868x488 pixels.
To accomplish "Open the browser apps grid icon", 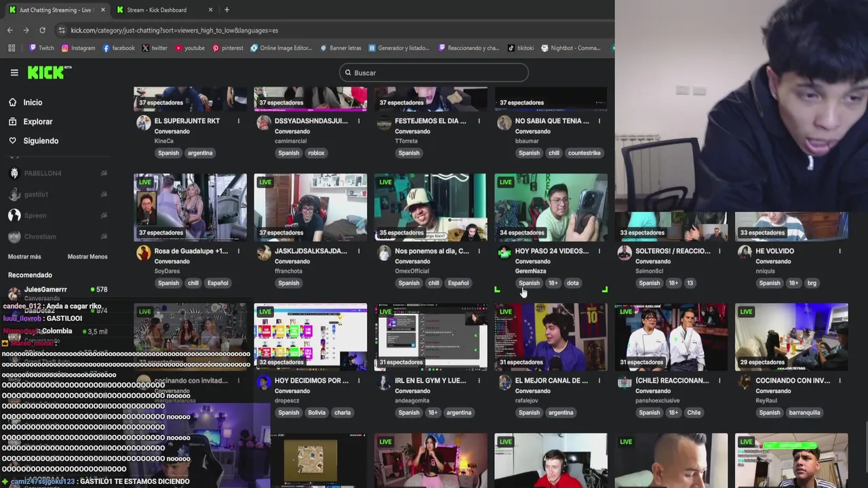I will (12, 48).
